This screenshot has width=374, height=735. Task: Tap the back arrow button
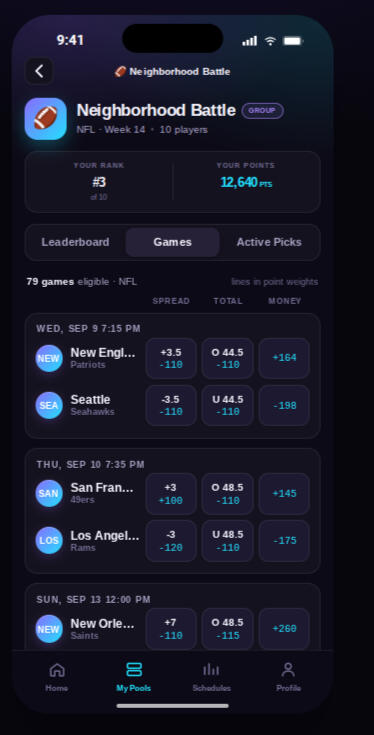point(39,71)
